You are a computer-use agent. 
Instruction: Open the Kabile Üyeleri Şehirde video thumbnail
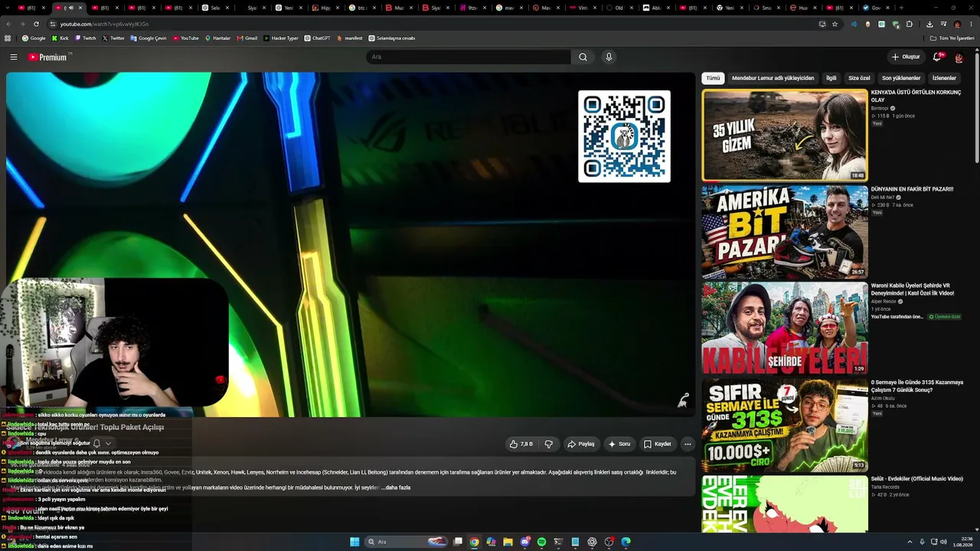[785, 328]
